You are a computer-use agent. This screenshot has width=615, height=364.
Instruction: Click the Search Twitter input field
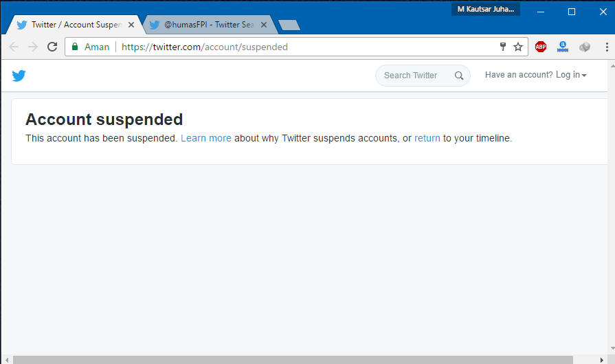tap(423, 76)
